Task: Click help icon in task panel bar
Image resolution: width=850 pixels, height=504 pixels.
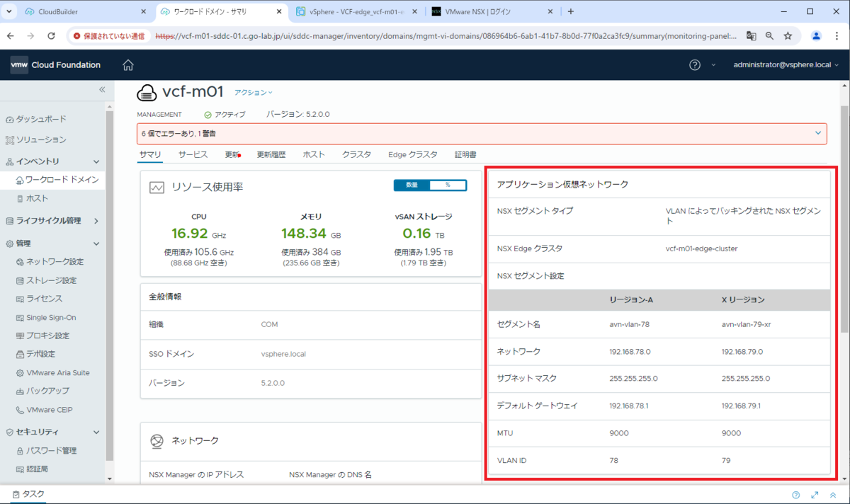Action: [796, 495]
